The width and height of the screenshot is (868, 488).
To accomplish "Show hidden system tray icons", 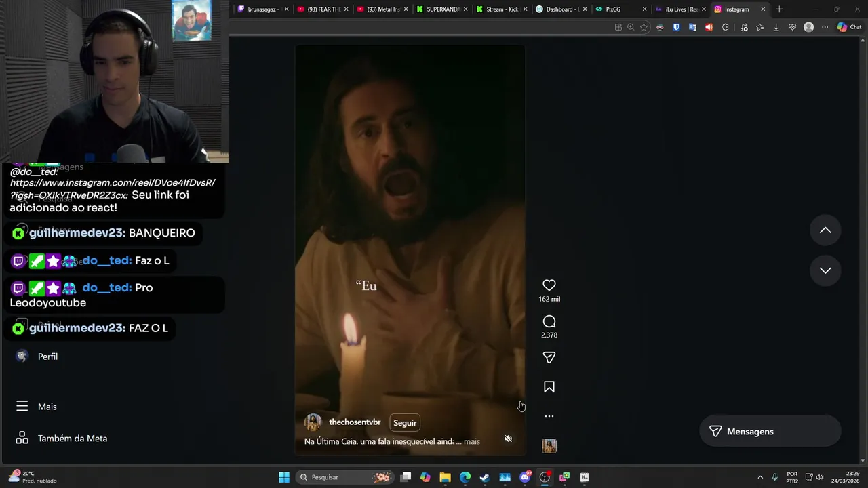I will pyautogui.click(x=760, y=477).
